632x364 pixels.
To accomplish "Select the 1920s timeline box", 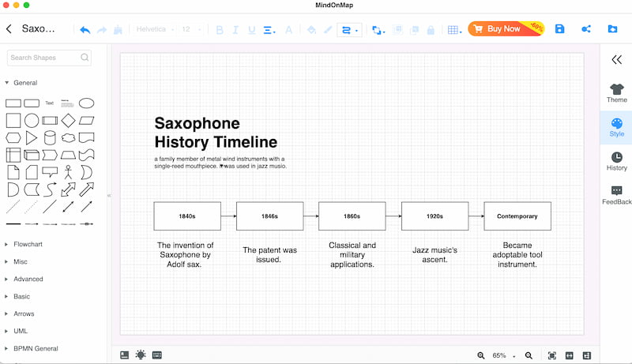I will (x=435, y=216).
